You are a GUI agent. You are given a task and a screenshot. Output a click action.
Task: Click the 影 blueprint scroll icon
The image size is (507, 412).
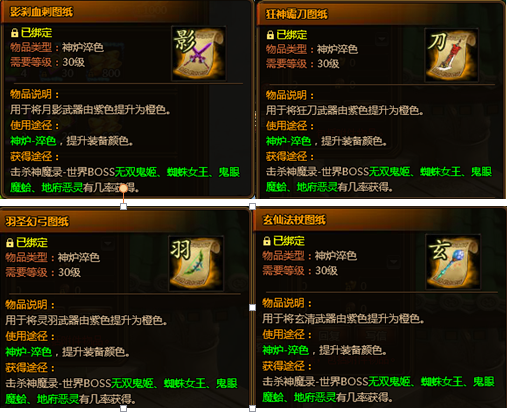pyautogui.click(x=199, y=53)
